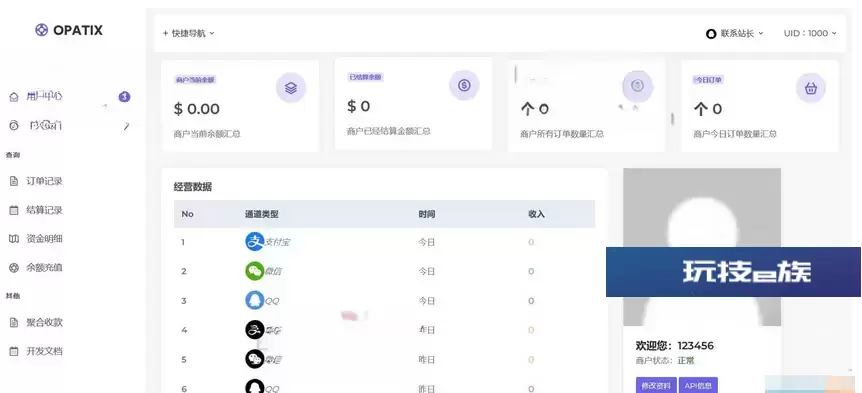
Task: Click the black QQ icon in row 6
Action: point(255,387)
